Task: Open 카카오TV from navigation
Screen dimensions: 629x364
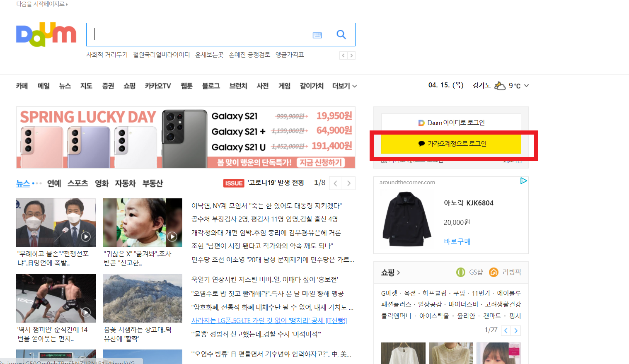Action: pyautogui.click(x=158, y=86)
